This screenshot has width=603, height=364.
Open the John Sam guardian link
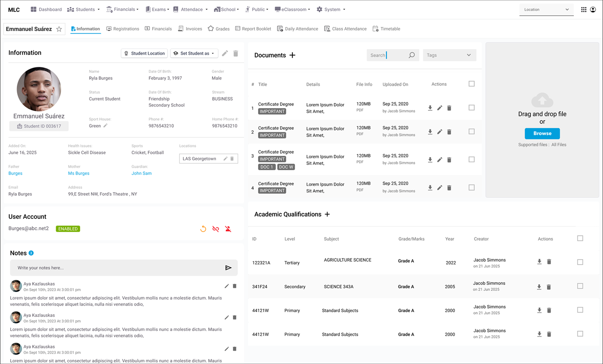pos(141,174)
